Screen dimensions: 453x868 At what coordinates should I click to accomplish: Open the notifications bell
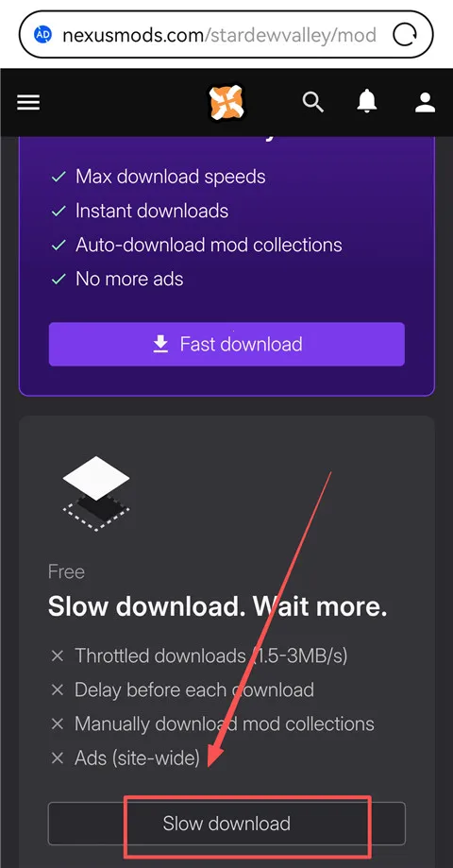click(367, 102)
